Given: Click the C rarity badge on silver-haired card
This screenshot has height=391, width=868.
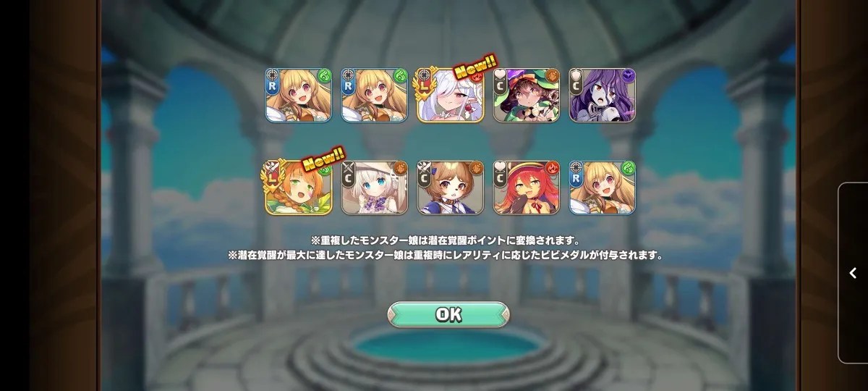Looking at the screenshot, I should pyautogui.click(x=347, y=178).
